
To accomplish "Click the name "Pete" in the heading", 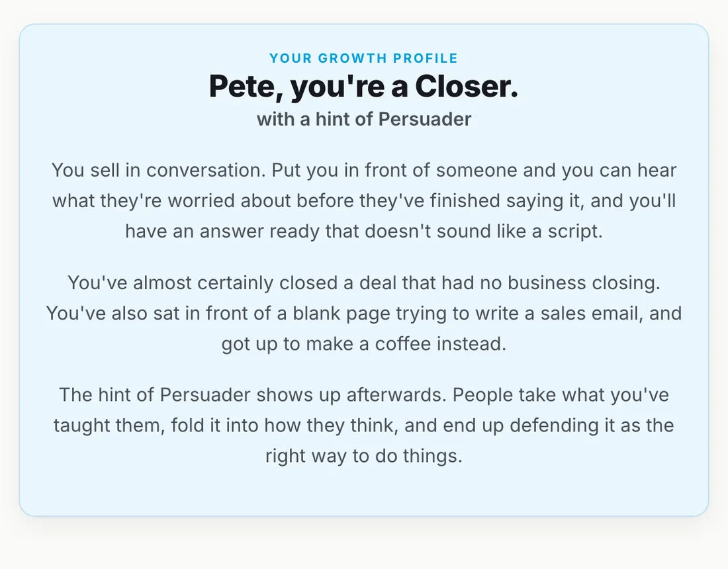I will point(245,86).
